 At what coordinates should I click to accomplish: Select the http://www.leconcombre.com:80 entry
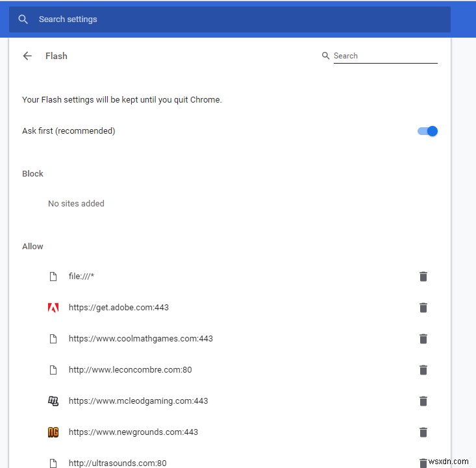tap(131, 370)
